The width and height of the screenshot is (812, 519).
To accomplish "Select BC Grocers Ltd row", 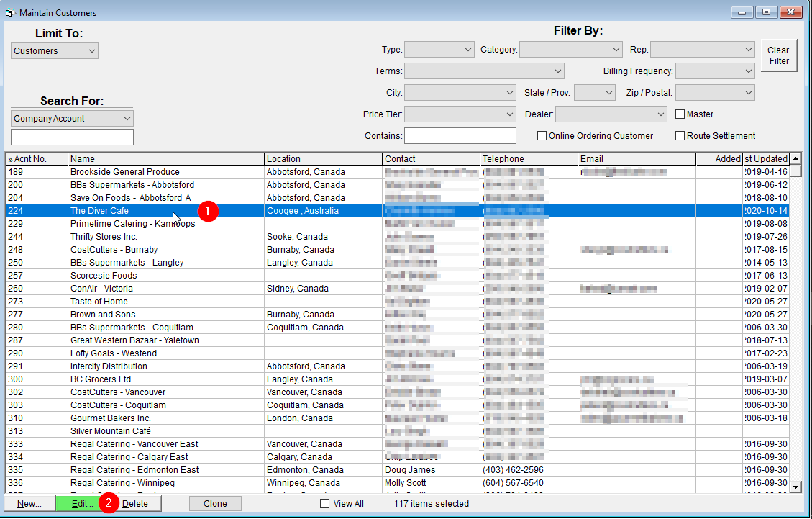I will (397, 379).
